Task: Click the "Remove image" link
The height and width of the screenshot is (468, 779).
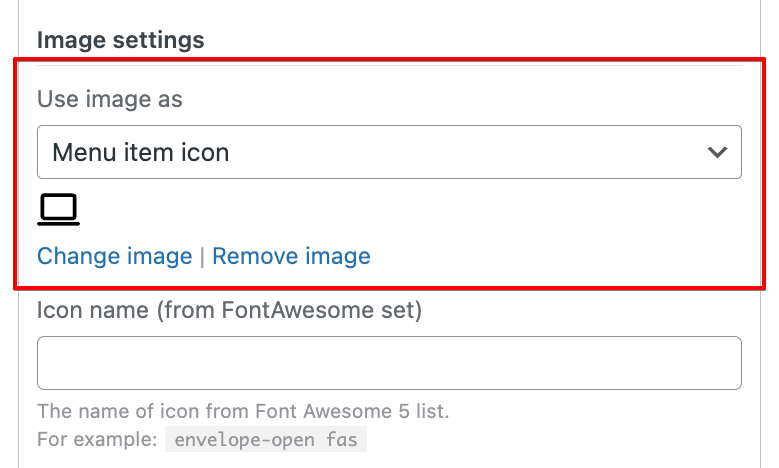Action: 291,256
